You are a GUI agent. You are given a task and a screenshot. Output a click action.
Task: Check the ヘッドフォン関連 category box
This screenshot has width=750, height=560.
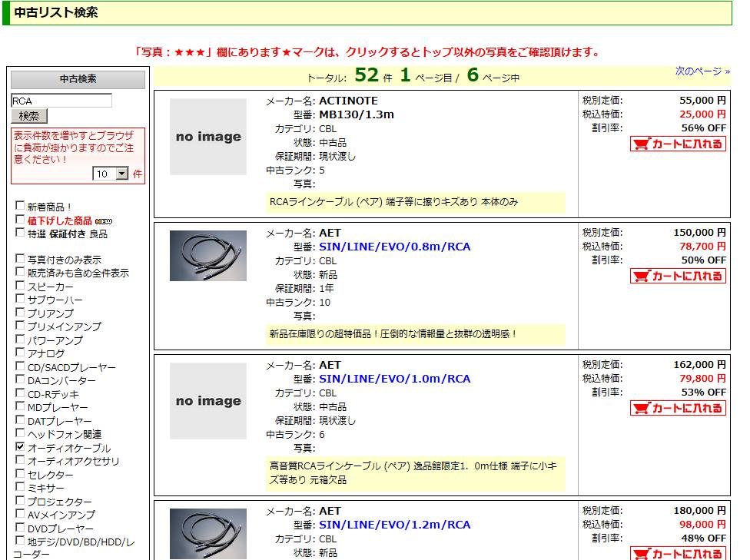click(x=20, y=432)
